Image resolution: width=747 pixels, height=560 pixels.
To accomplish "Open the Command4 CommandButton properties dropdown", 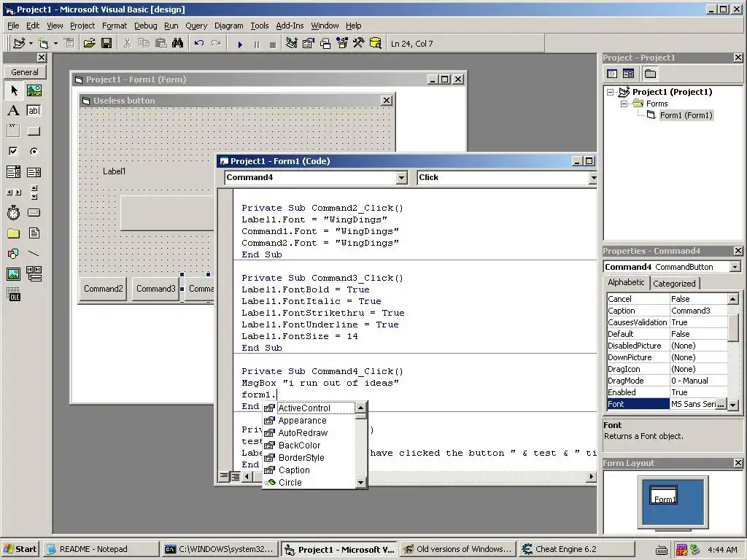I will pos(735,267).
